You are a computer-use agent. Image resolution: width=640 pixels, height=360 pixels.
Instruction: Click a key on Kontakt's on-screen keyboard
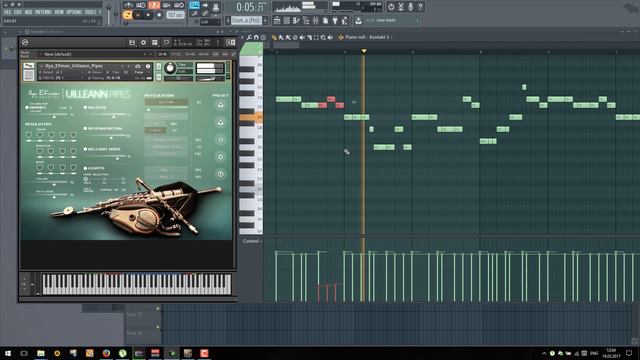coord(137,284)
